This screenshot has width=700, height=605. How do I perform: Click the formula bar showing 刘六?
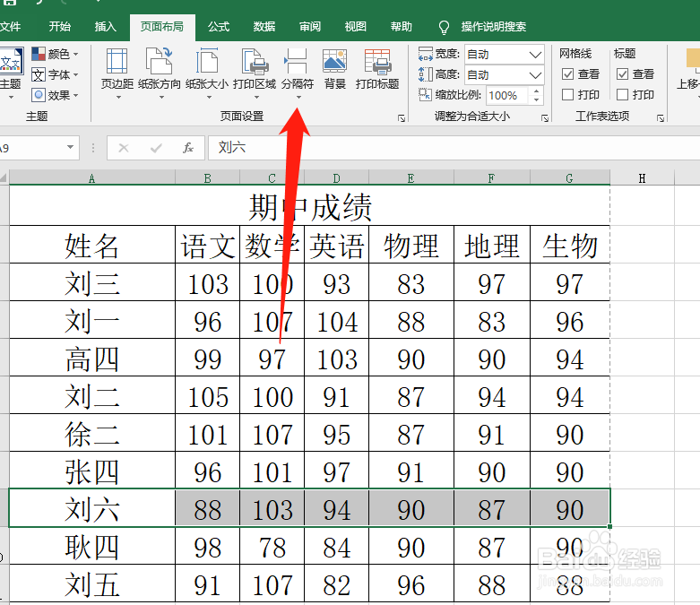click(454, 148)
